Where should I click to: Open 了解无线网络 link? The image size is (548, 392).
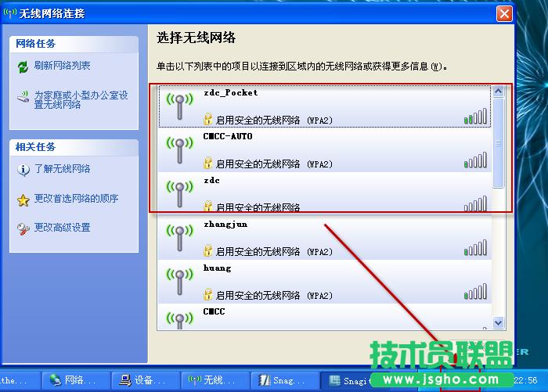click(x=62, y=169)
